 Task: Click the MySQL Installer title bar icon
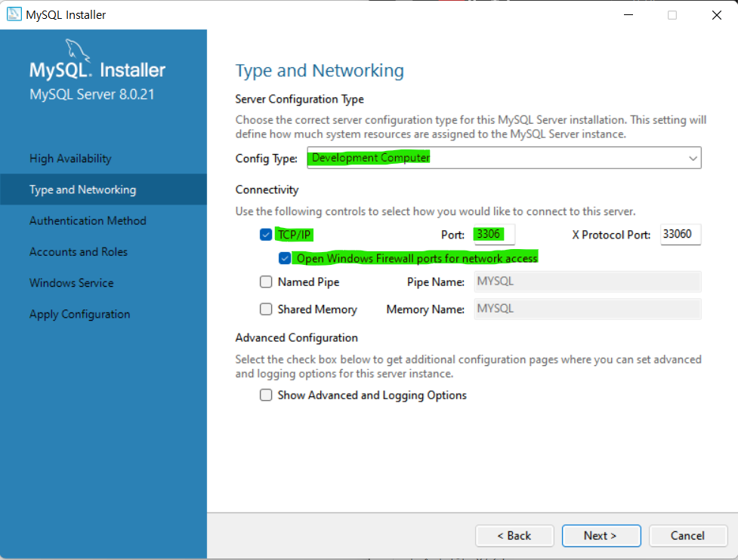[x=14, y=14]
